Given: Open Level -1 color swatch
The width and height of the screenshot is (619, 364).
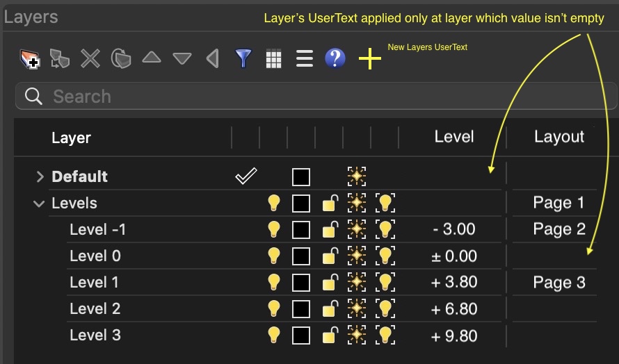Looking at the screenshot, I should 301,230.
